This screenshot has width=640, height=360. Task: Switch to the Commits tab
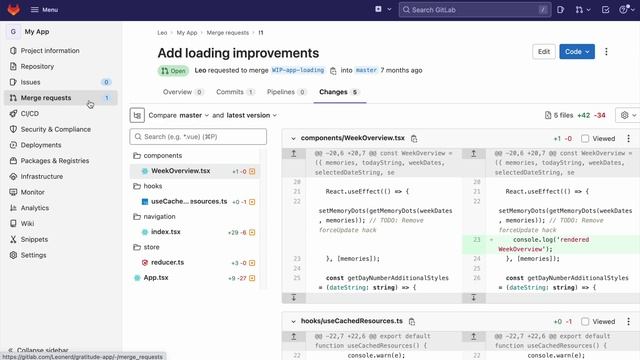[x=235, y=92]
